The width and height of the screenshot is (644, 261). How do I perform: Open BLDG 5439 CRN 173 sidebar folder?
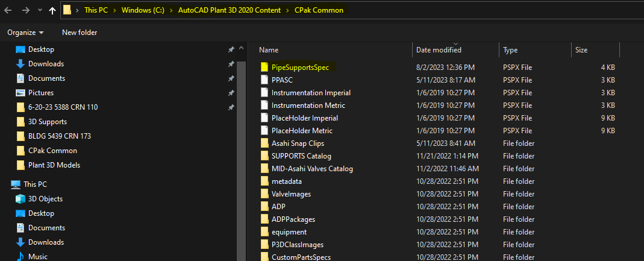click(x=60, y=136)
